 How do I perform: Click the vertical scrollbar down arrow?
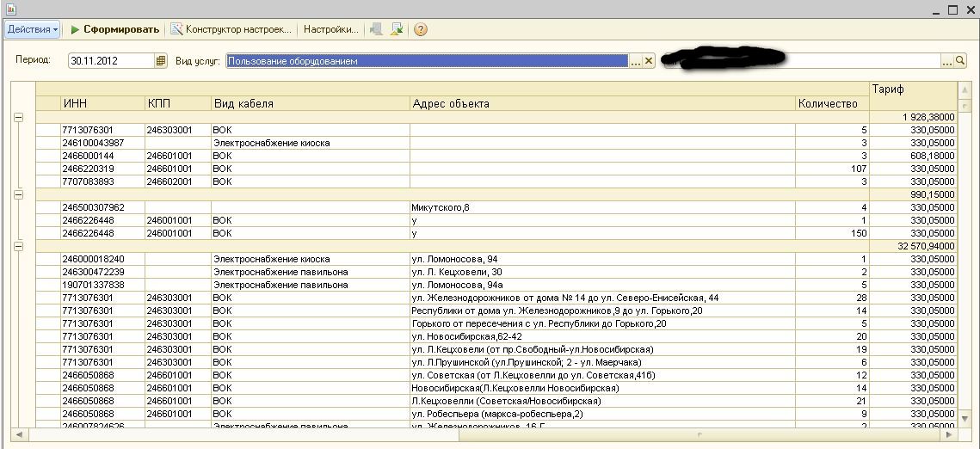point(964,418)
